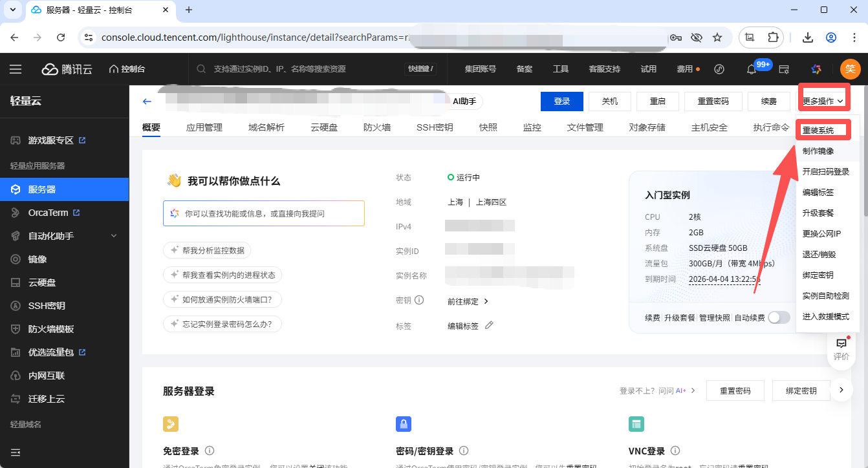Open the Chrome three-dot menu
The image size is (868, 468).
click(x=853, y=37)
